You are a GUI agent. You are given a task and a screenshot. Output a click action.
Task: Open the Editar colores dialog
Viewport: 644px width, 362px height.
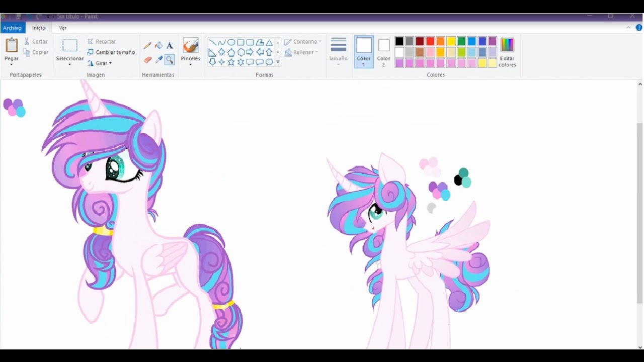[507, 52]
